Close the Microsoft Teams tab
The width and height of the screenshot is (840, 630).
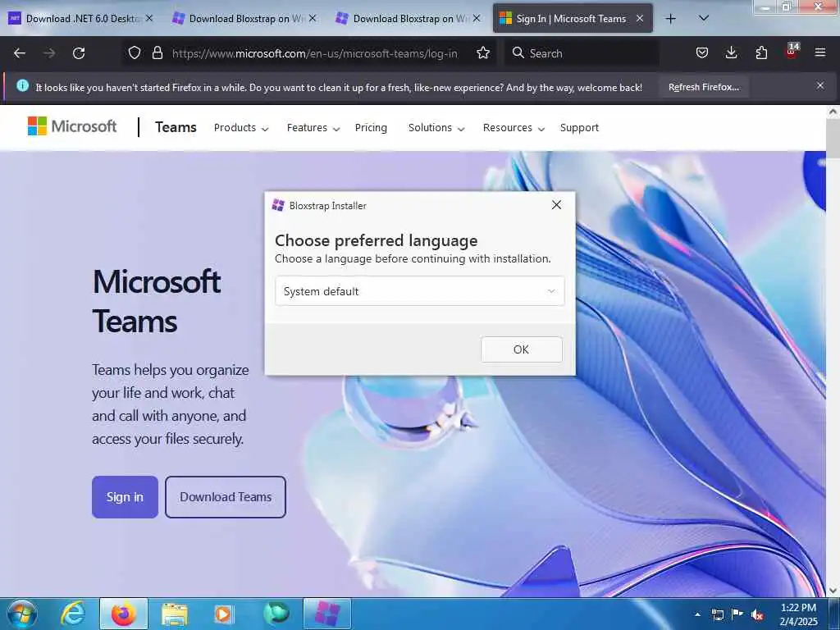(640, 18)
